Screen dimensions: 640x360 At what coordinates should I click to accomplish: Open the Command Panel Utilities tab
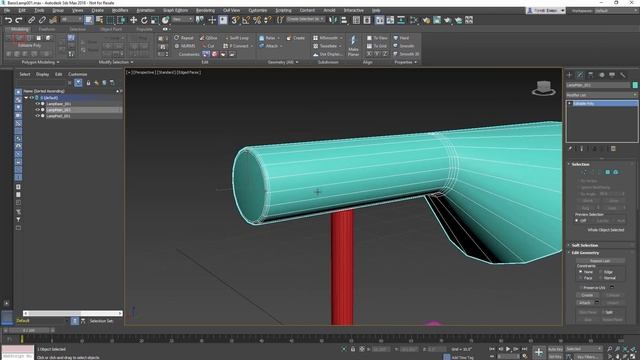622,75
